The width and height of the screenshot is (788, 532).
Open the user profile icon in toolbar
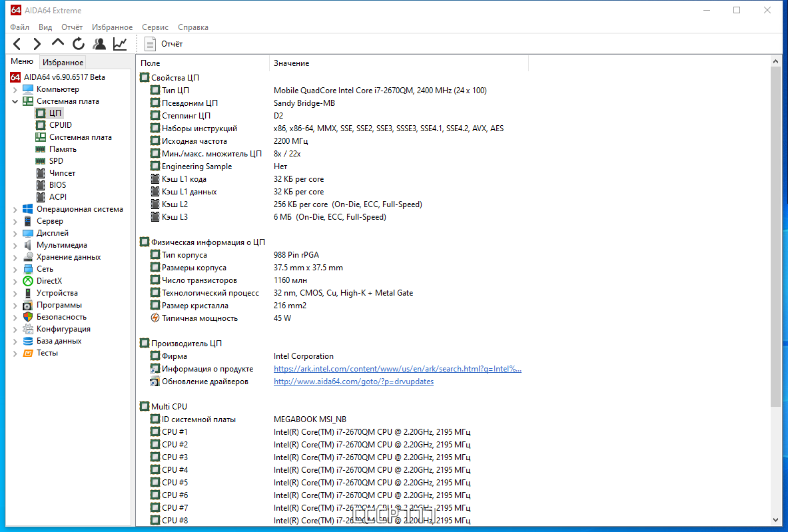click(99, 44)
